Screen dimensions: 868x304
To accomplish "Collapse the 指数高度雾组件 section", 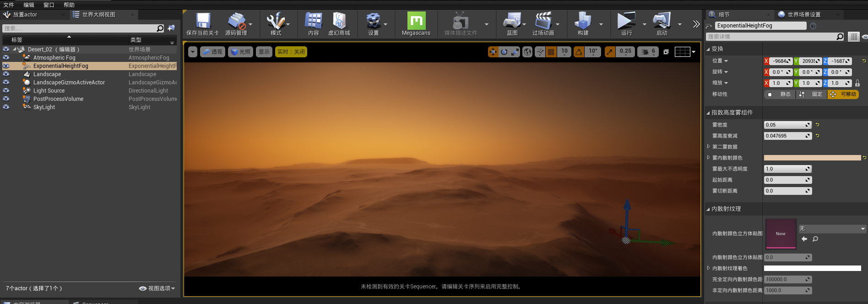I will click(708, 113).
